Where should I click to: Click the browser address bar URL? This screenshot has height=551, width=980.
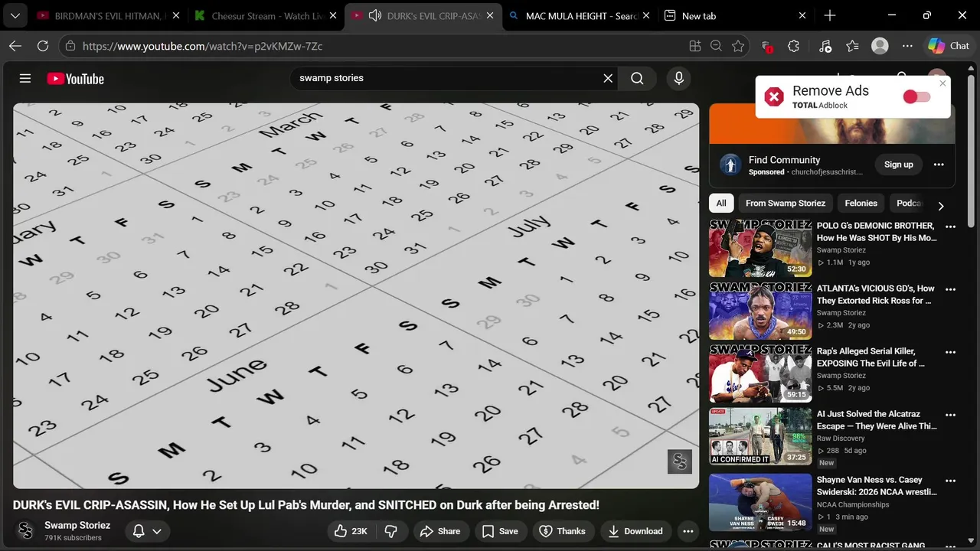click(x=202, y=46)
